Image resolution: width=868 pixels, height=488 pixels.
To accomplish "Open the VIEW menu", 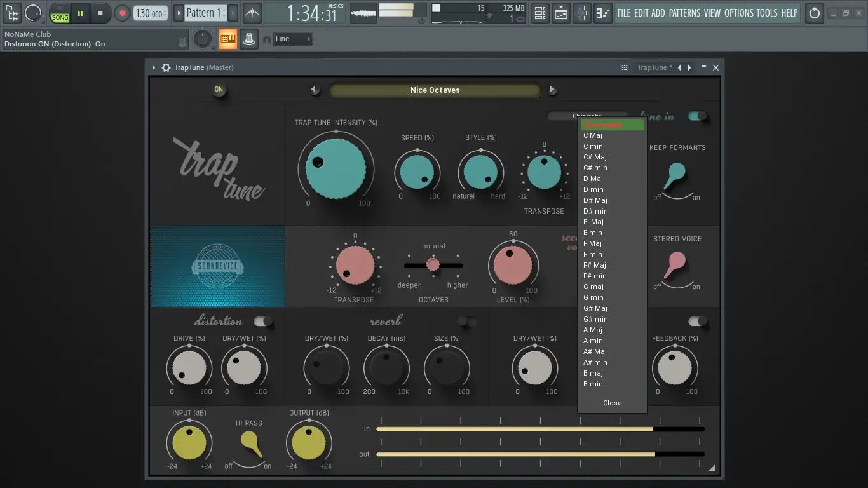I will (712, 13).
